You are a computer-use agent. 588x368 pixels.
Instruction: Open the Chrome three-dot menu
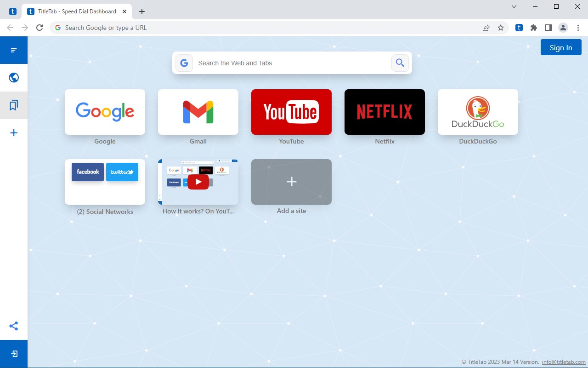coord(578,28)
